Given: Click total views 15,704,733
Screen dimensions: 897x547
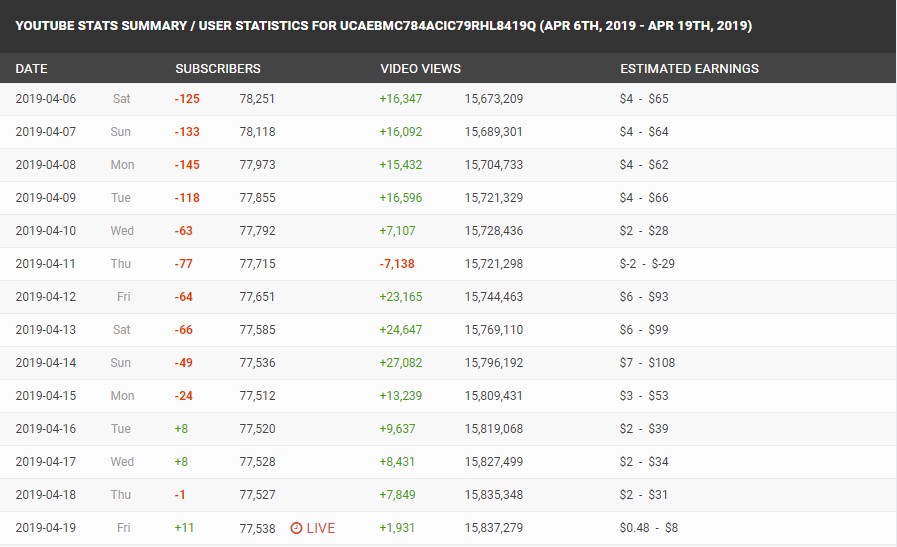Looking at the screenshot, I should [x=494, y=165].
